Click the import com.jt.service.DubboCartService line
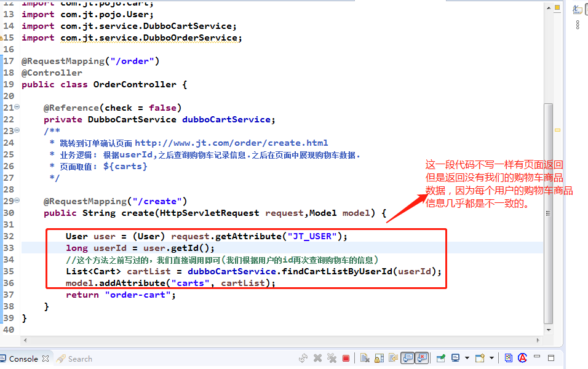Image resolution: width=588 pixels, height=369 pixels. tap(129, 26)
